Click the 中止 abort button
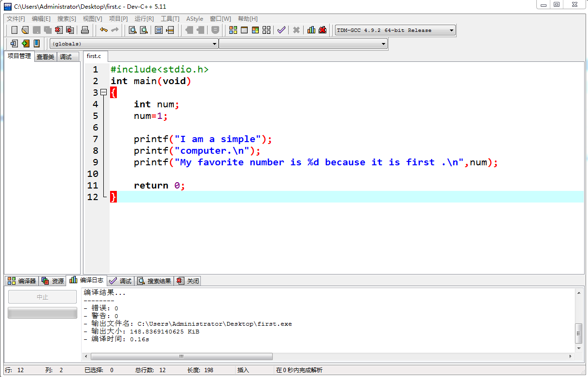The width and height of the screenshot is (588, 377). coord(42,297)
